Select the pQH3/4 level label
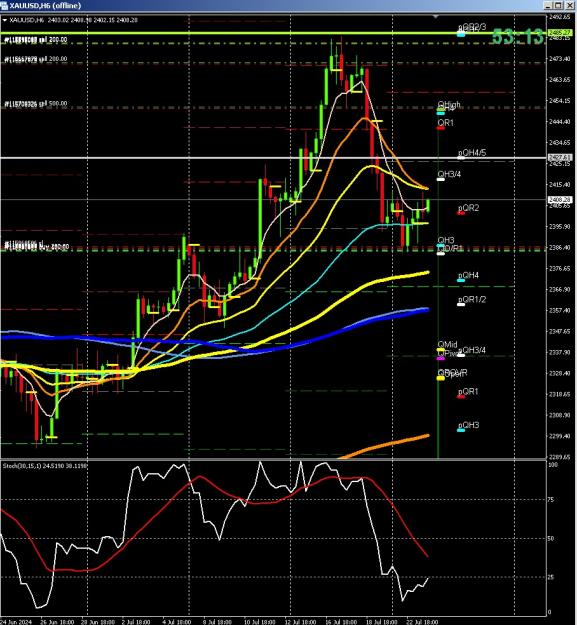577x625 pixels. coord(474,350)
